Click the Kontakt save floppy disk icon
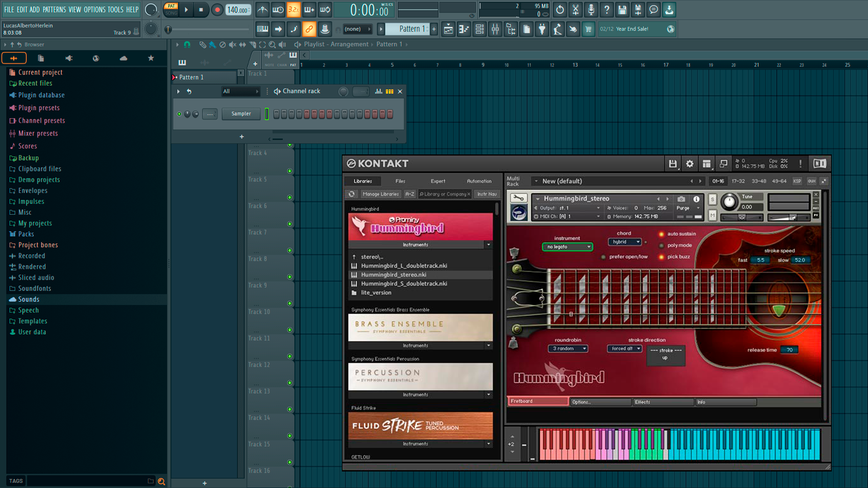Image resolution: width=868 pixels, height=488 pixels. pos(673,164)
